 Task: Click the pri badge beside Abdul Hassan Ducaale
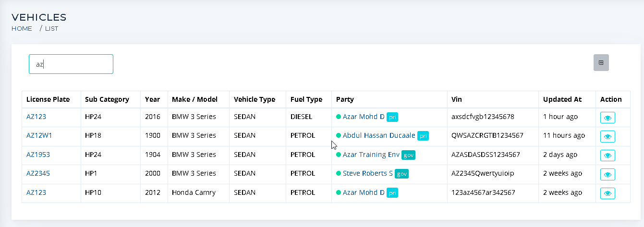[423, 136]
